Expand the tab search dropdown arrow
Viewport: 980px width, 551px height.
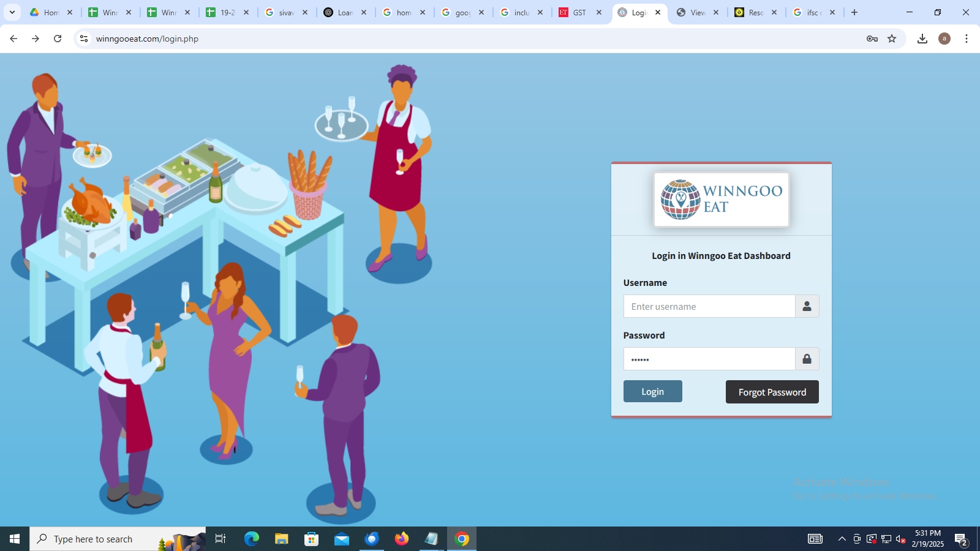pos(12,12)
